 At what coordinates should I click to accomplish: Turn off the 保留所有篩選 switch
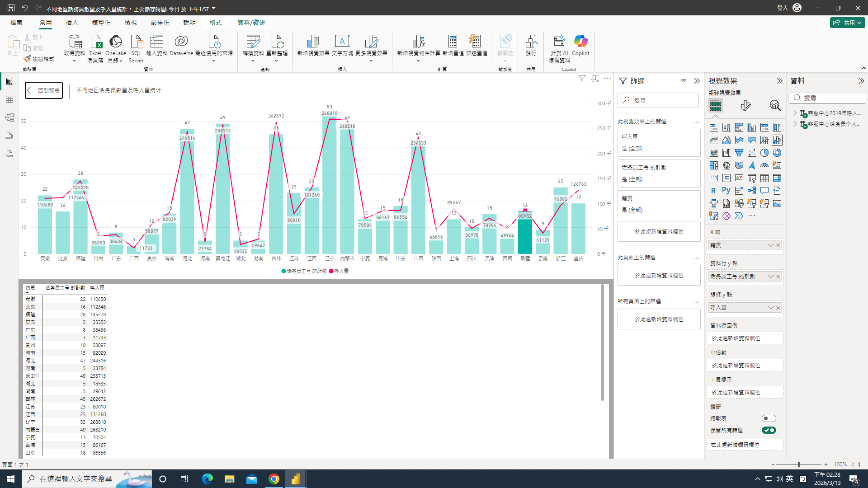coord(769,430)
